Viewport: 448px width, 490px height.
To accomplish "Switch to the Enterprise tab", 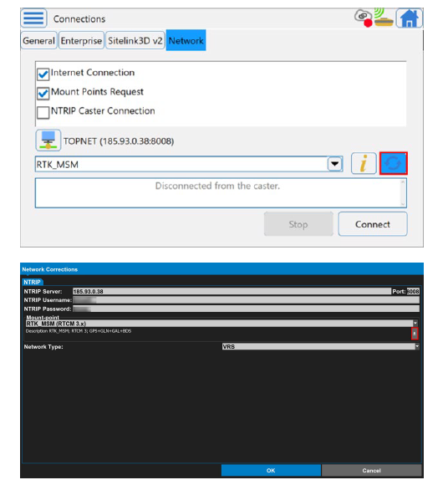I will [81, 41].
